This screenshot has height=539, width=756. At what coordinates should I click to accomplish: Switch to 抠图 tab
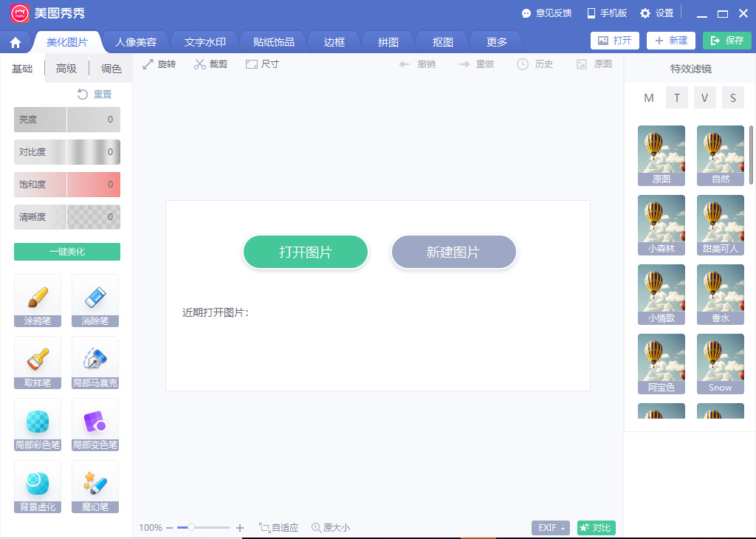coord(443,42)
